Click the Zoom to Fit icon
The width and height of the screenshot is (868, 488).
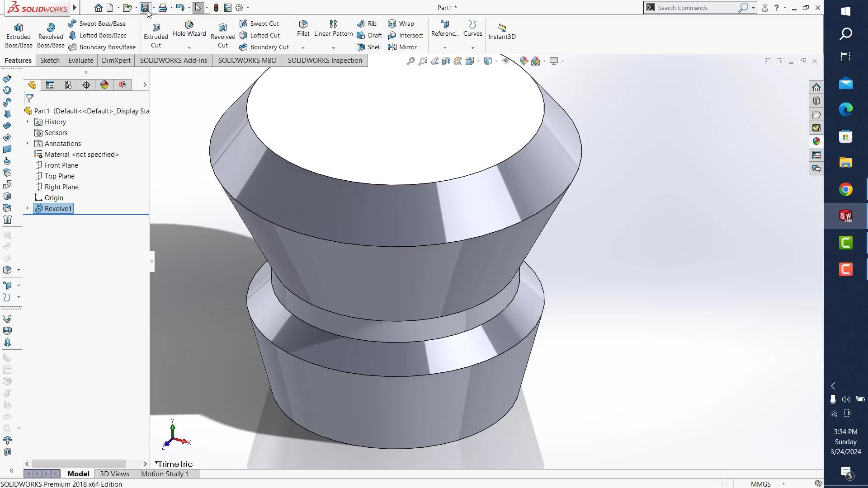click(x=410, y=61)
